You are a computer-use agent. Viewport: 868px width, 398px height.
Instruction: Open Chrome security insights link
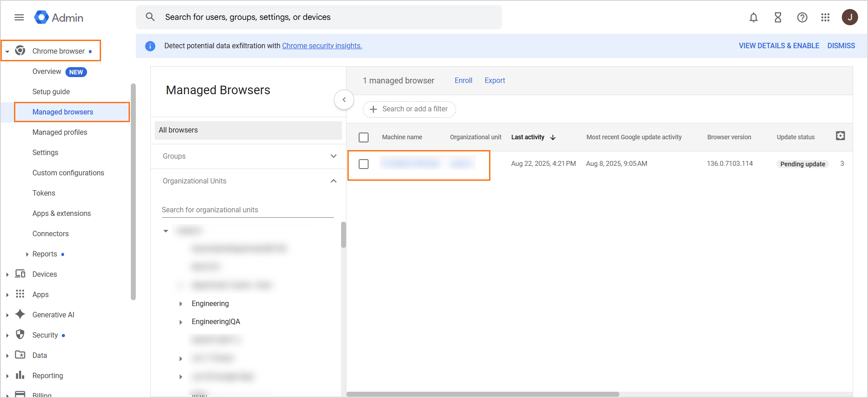322,46
